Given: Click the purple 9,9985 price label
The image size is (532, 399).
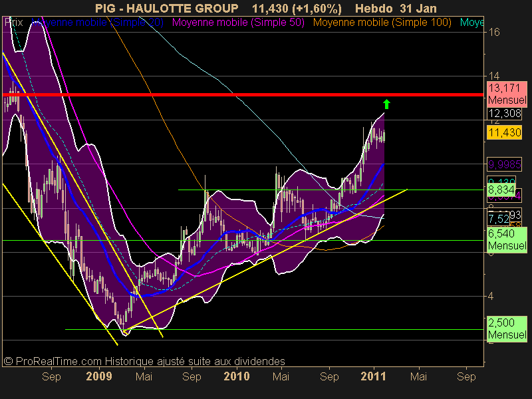Looking at the screenshot, I should pyautogui.click(x=505, y=164).
